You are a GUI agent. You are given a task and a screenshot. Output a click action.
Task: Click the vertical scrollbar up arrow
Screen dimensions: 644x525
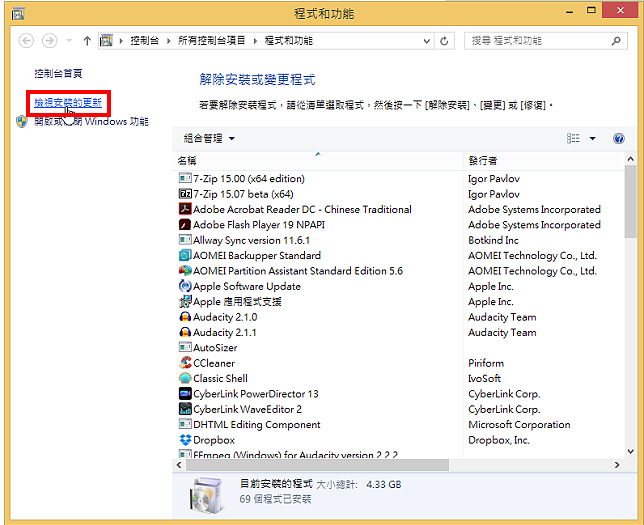coord(630,159)
